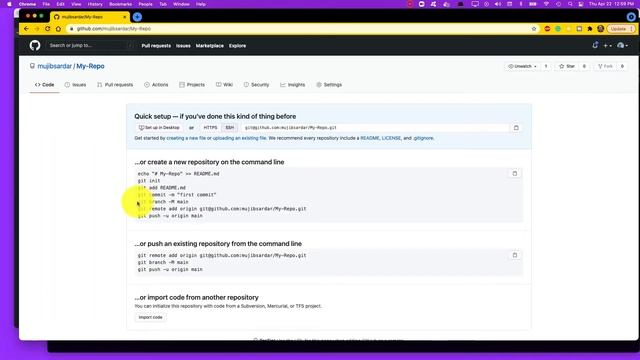Open the Apple menu
This screenshot has width=640, height=360.
click(9, 4)
